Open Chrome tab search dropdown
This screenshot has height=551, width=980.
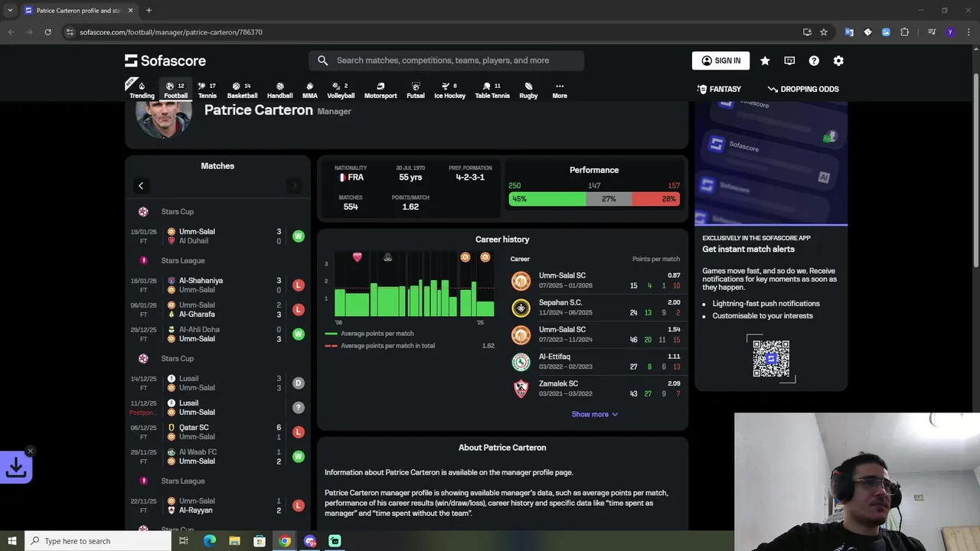pos(10,11)
